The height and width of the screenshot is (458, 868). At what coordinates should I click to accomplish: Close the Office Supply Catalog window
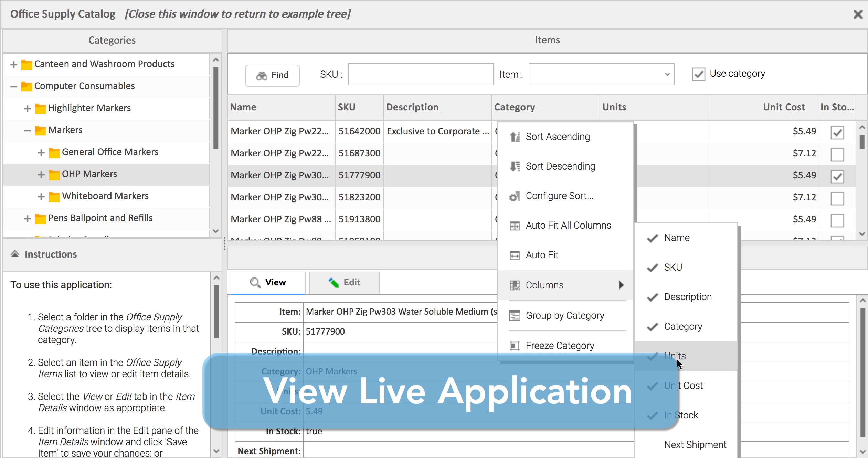pos(858,14)
